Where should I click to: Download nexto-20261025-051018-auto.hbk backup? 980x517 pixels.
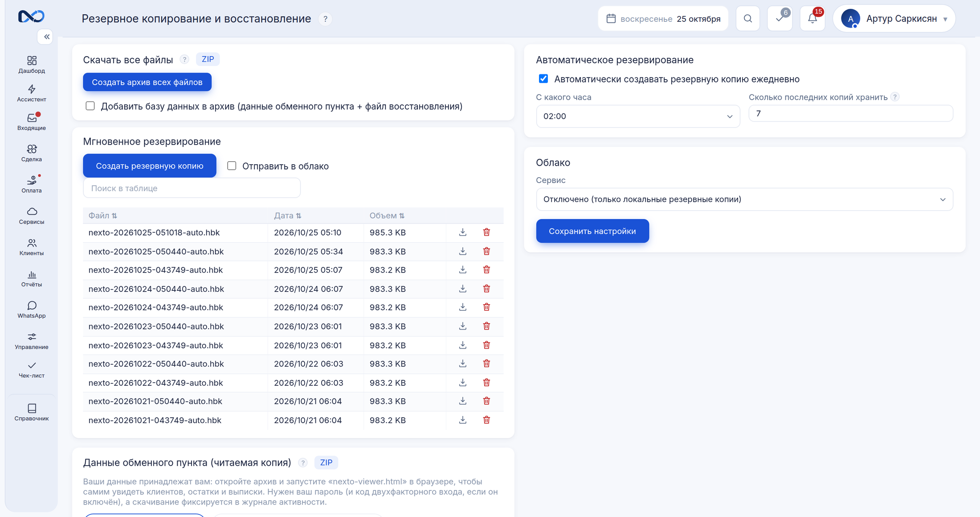pos(463,232)
